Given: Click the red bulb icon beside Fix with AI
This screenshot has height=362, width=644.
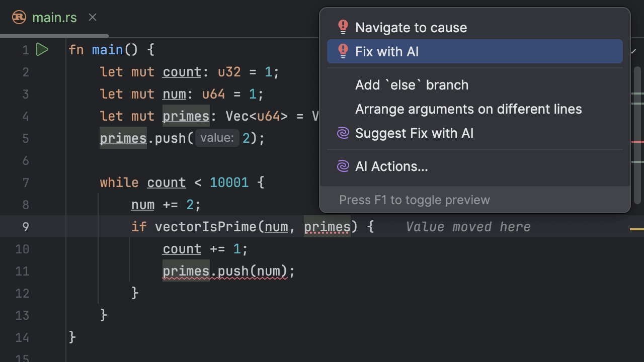Looking at the screenshot, I should coord(343,51).
